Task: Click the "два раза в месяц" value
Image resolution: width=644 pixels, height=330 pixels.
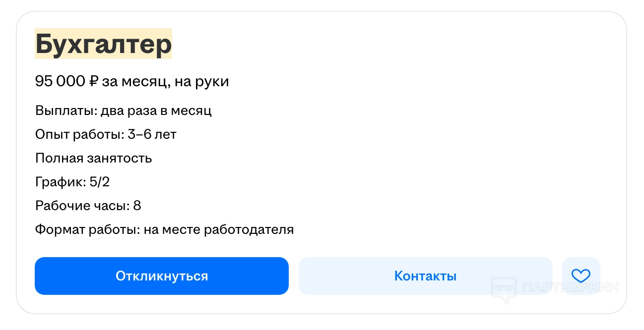Action: click(x=156, y=110)
